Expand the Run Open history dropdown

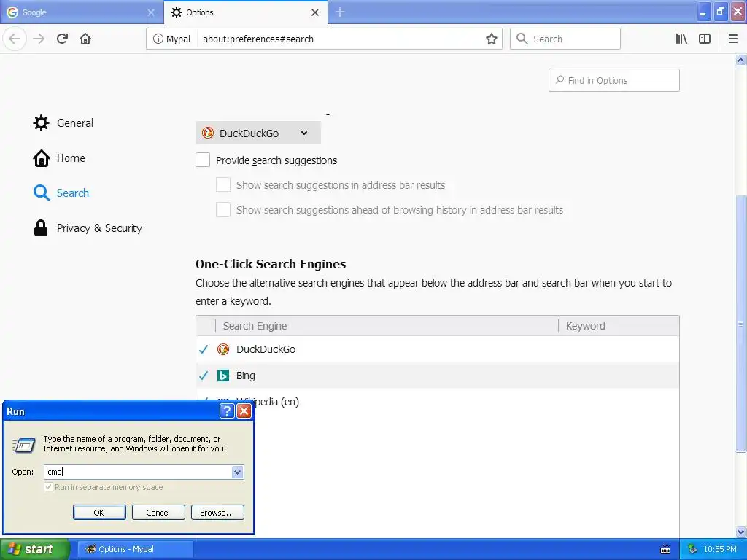pyautogui.click(x=237, y=472)
